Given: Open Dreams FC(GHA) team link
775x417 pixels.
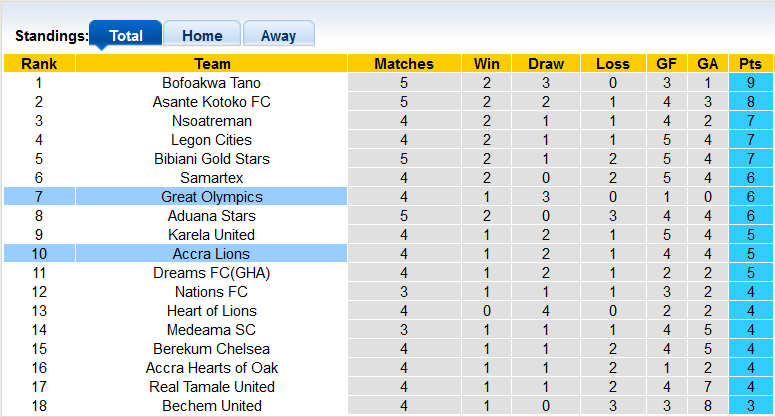Looking at the screenshot, I should 212,273.
